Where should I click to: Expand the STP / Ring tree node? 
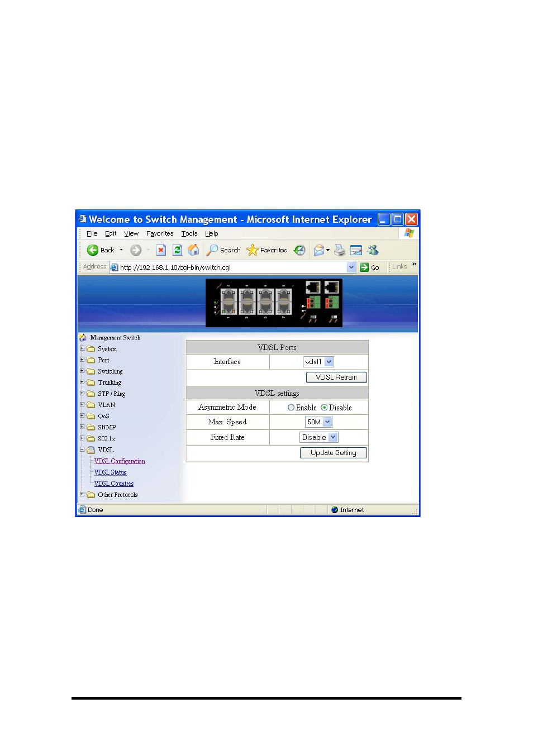[82, 393]
